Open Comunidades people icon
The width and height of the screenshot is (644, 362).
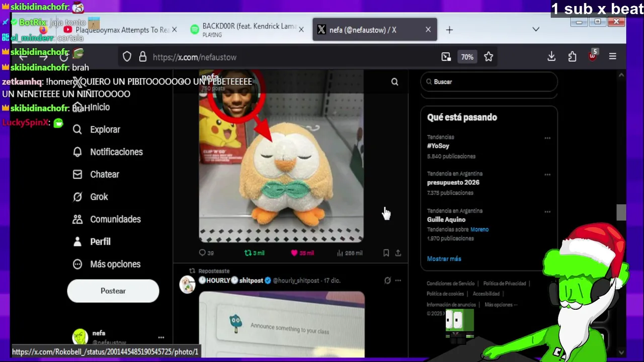click(77, 219)
